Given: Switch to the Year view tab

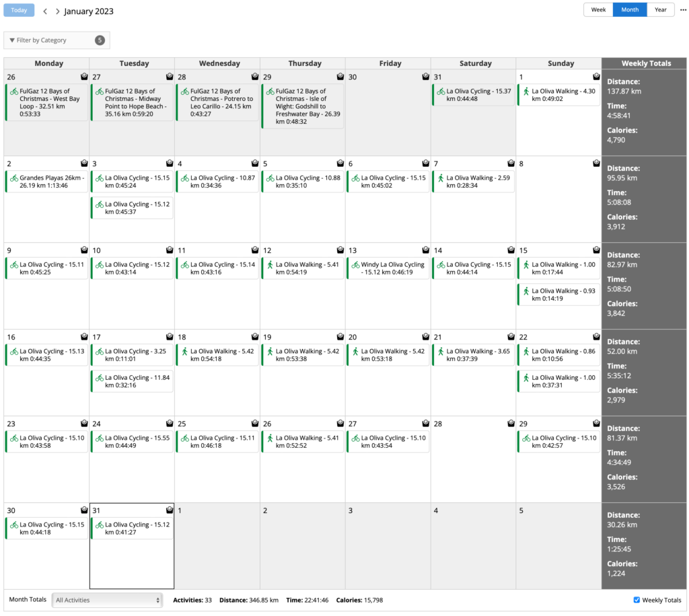Looking at the screenshot, I should (x=660, y=10).
